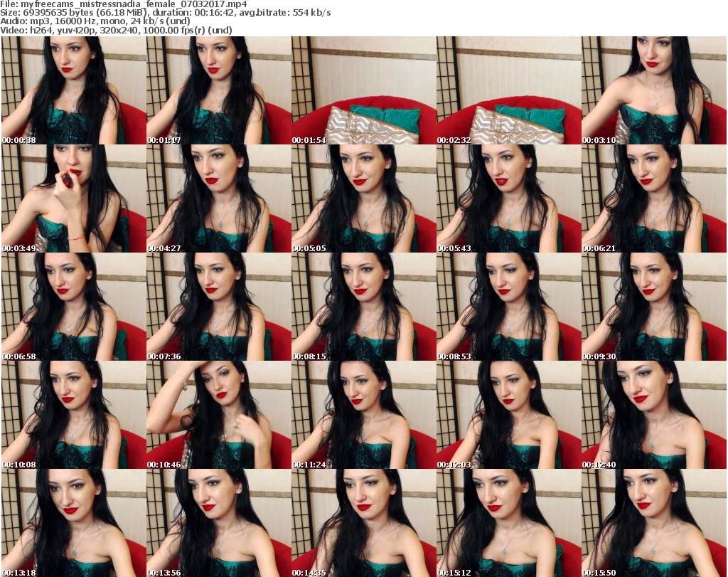This screenshot has height=577, width=728.
Task: Click the thumbnail at 00:04:27
Action: click(x=219, y=198)
